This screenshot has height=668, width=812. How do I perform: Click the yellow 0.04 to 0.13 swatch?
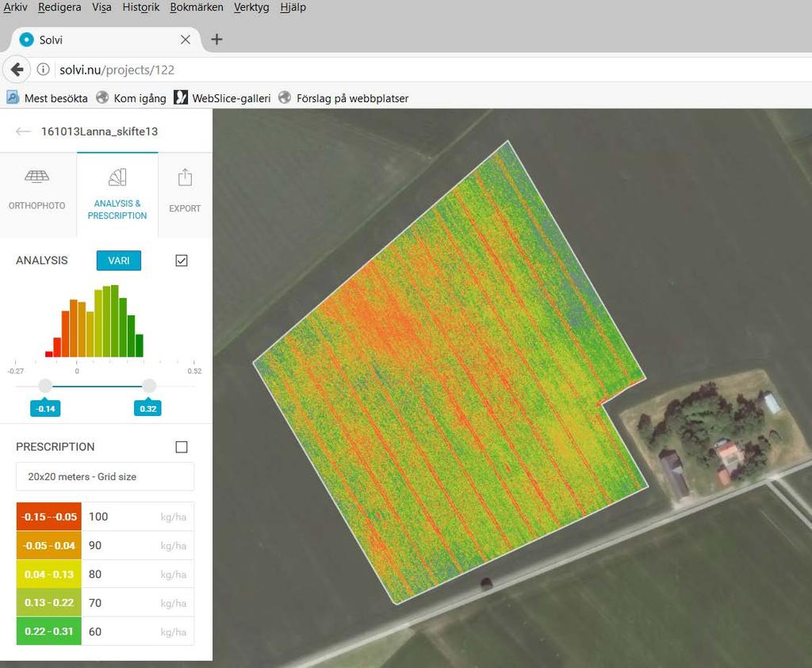[x=48, y=574]
